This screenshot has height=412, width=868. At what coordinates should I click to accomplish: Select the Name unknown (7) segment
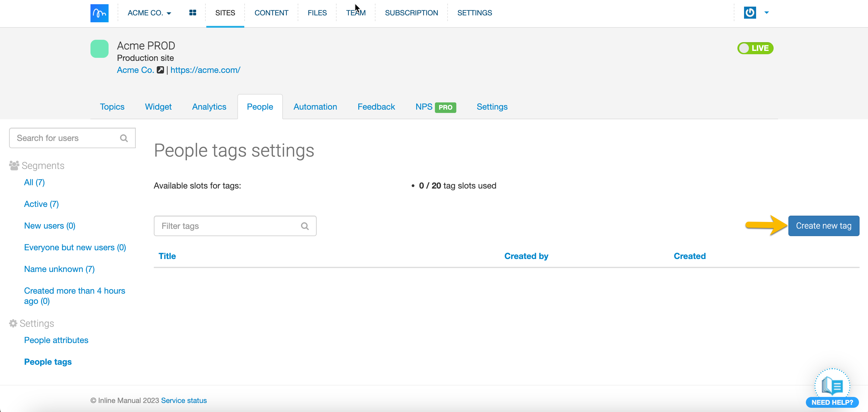pos(59,269)
